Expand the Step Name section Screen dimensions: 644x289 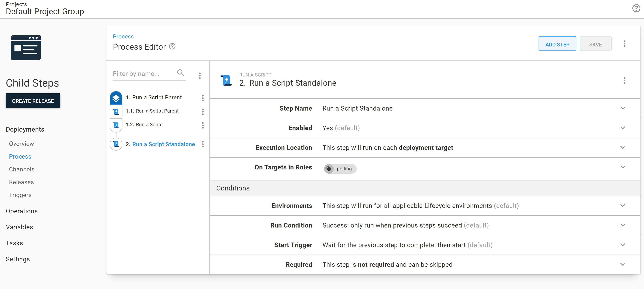click(623, 108)
